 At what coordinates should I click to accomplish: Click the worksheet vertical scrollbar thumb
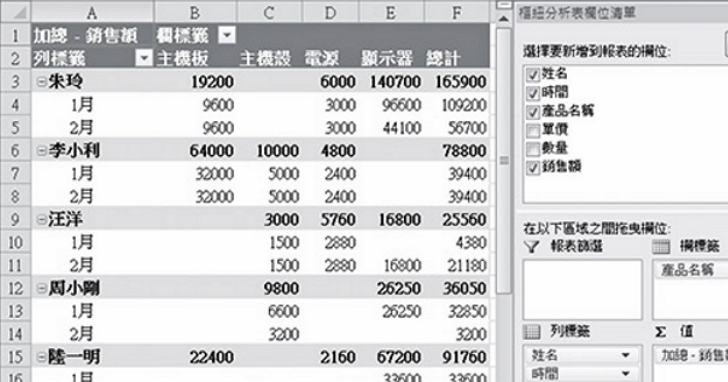point(503,161)
